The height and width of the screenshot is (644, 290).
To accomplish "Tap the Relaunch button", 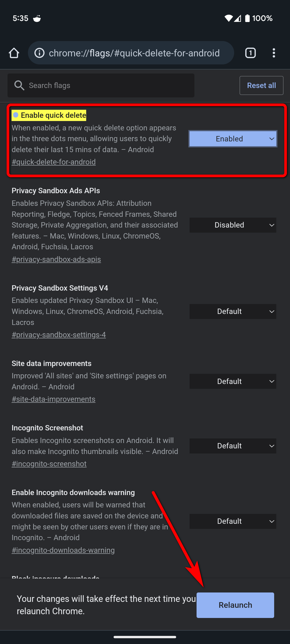I will click(x=235, y=605).
